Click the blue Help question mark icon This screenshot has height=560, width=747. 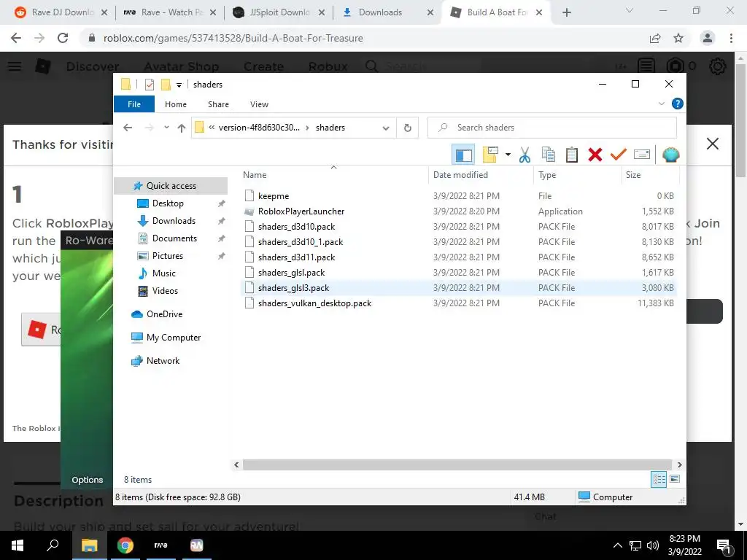pyautogui.click(x=677, y=104)
